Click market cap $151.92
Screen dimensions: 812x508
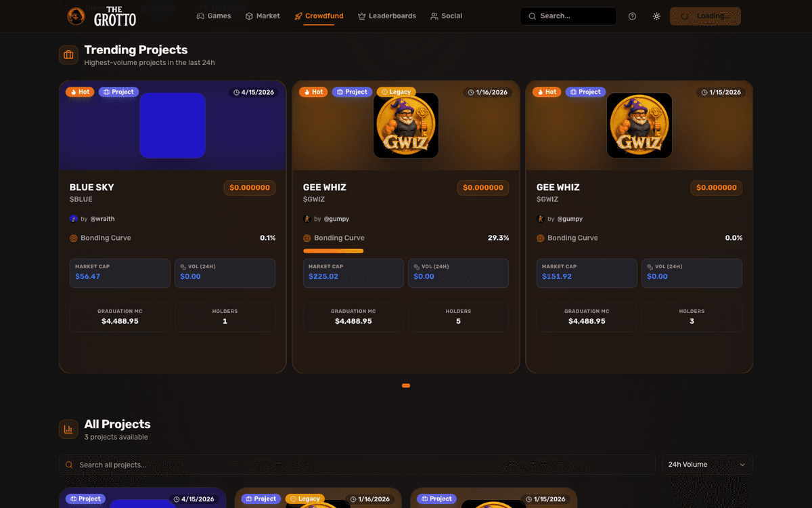[557, 276]
